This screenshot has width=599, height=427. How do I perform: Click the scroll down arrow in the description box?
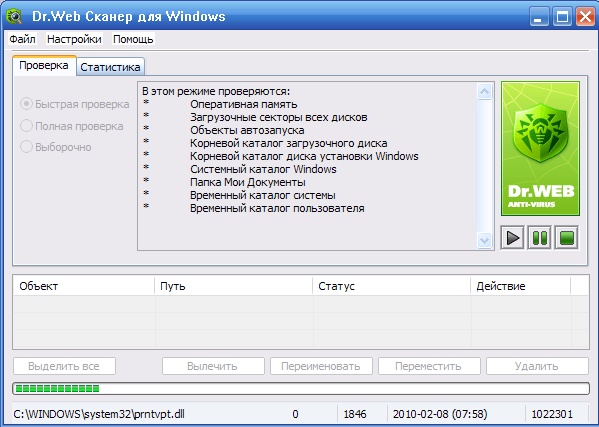click(x=484, y=240)
